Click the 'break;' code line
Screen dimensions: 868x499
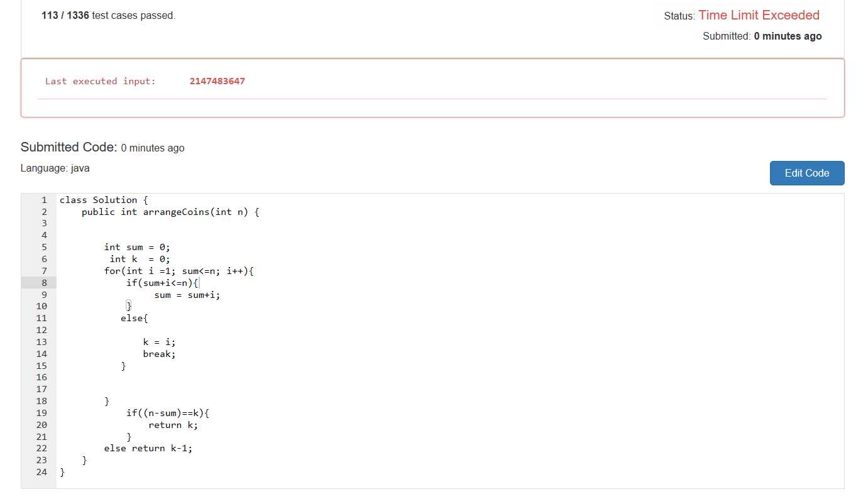click(160, 354)
